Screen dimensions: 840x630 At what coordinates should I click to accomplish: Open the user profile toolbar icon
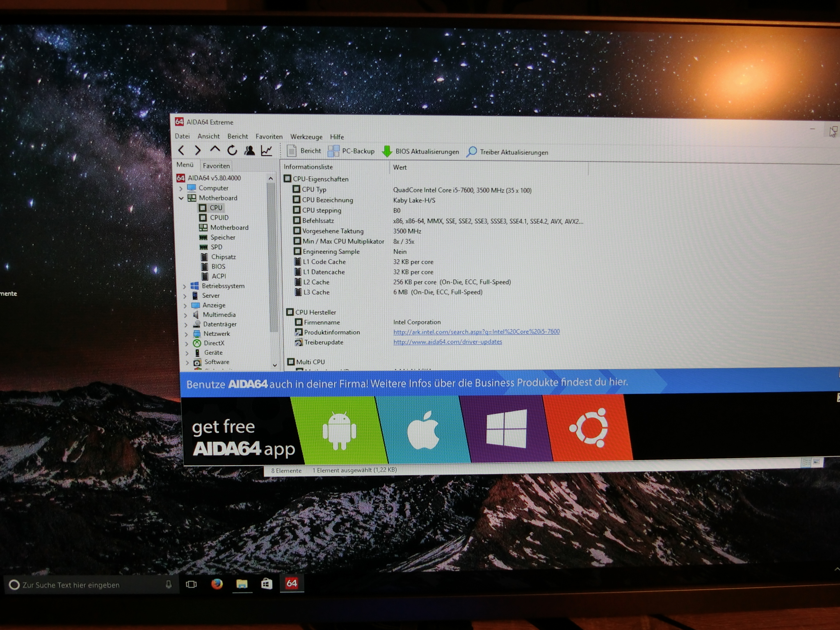[249, 151]
